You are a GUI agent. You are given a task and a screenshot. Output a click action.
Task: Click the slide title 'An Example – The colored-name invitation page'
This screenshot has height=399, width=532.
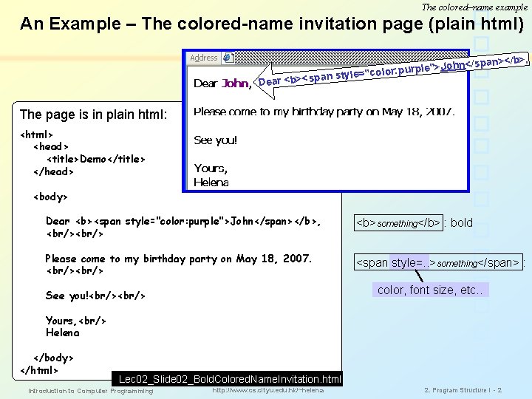[x=271, y=24]
